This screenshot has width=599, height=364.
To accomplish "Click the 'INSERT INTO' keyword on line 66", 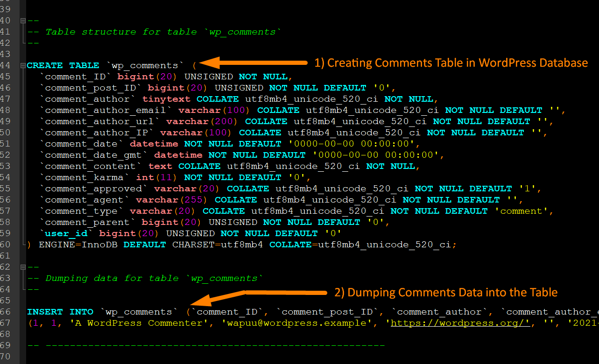I will (60, 312).
